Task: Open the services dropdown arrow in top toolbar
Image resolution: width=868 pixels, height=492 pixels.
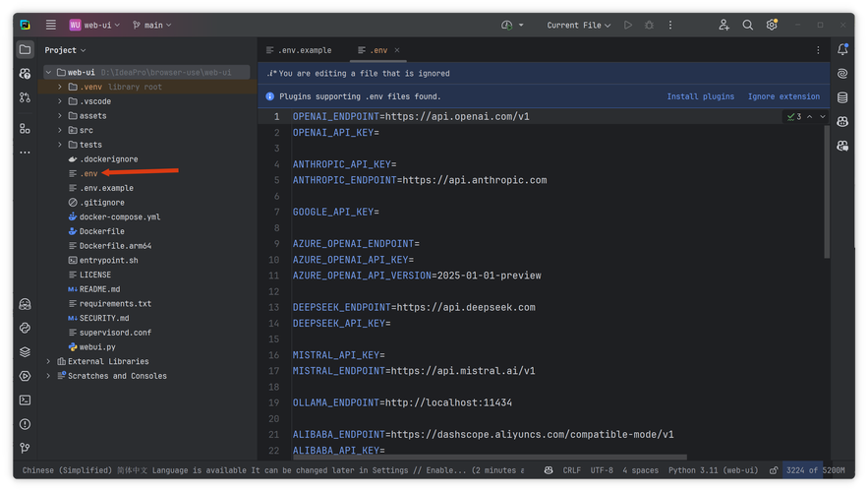Action: 521,25
